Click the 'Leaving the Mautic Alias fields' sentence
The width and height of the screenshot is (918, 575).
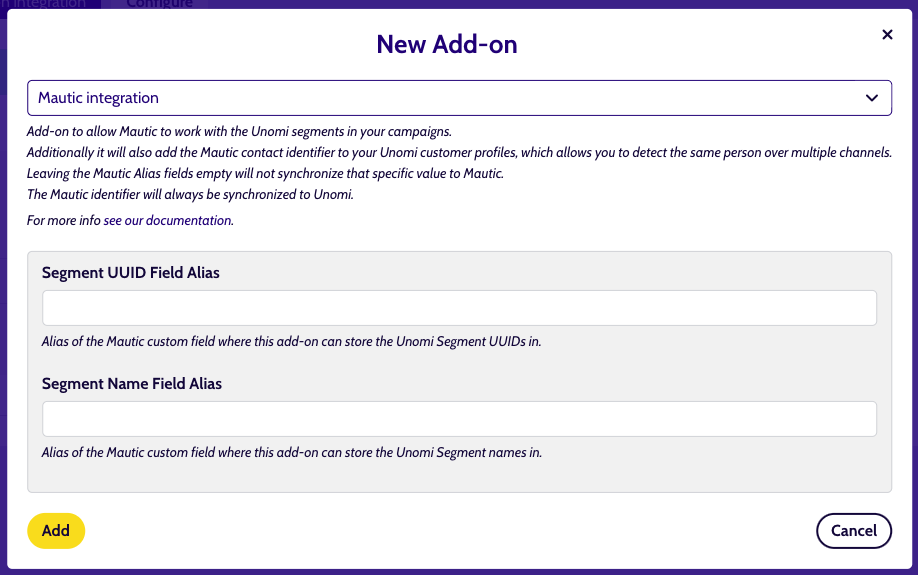(265, 174)
